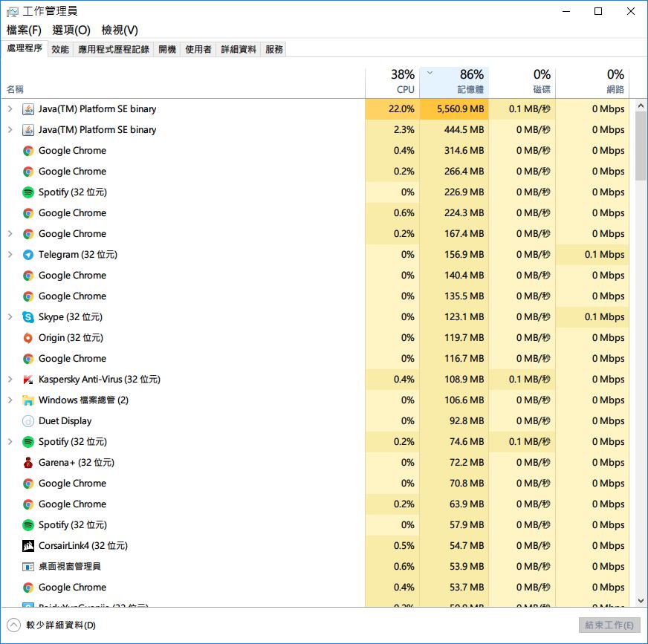Expand the Kaspersky Anti-Virus process group
The image size is (648, 644).
(10, 380)
